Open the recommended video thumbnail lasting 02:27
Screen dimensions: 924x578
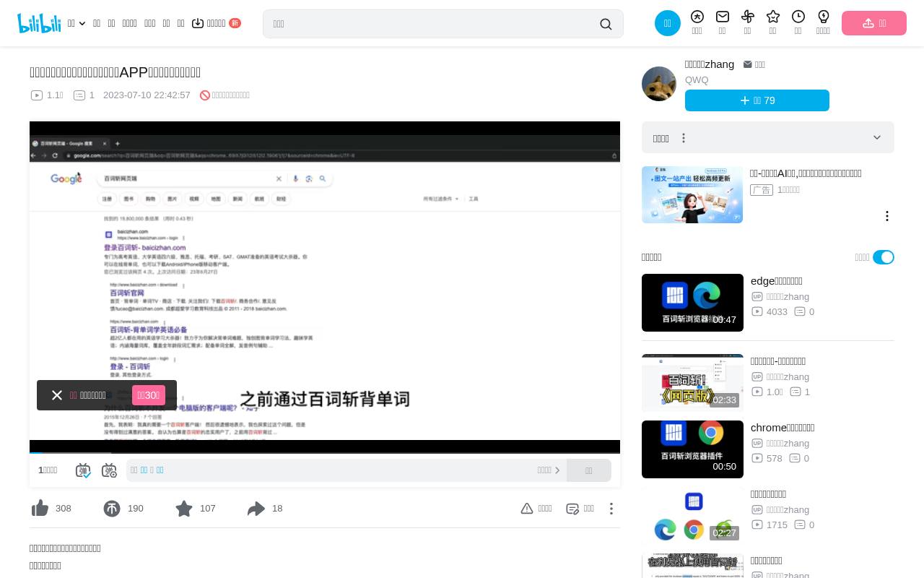click(x=692, y=516)
